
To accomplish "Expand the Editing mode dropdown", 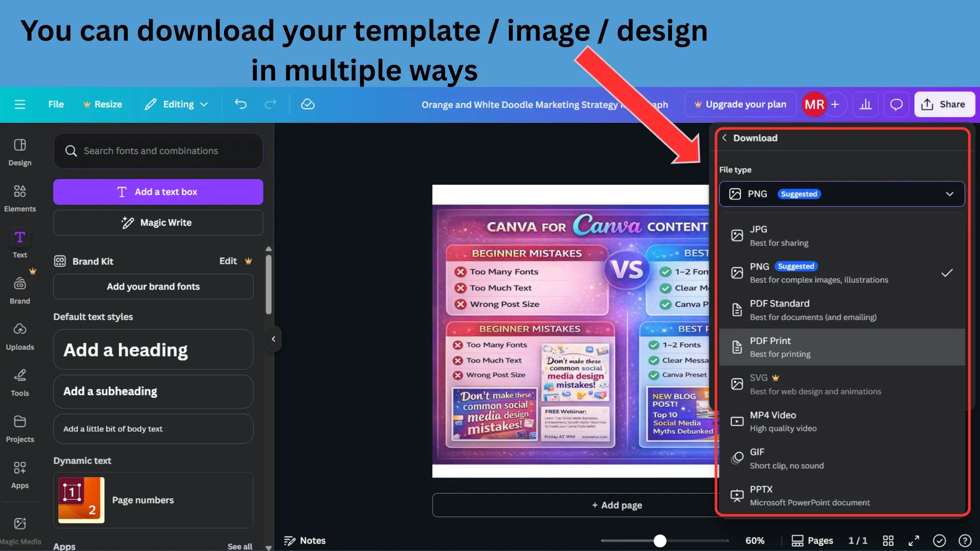I will (176, 105).
